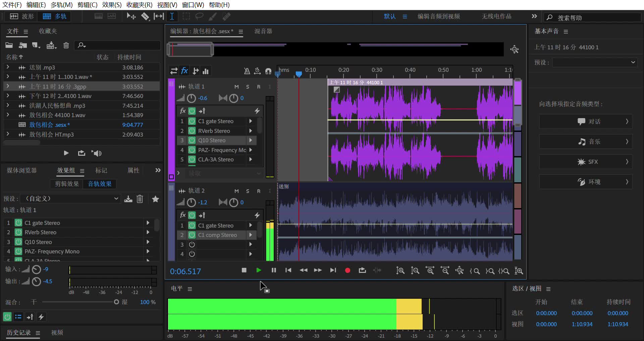Toggle power of C1 comp Stereo on Track 2
The width and height of the screenshot is (644, 341).
pyautogui.click(x=192, y=235)
